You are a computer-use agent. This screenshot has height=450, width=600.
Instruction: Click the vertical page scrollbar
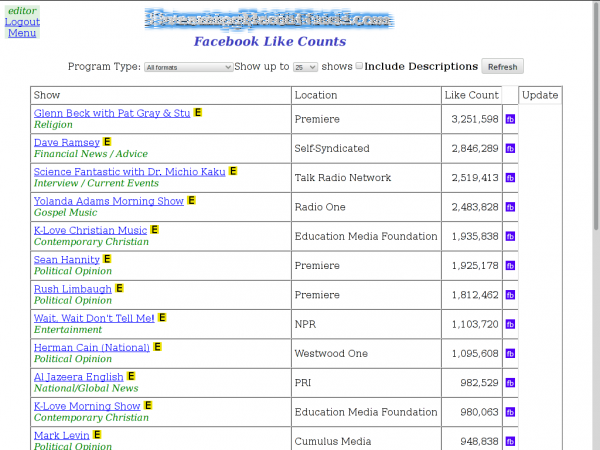click(x=596, y=115)
